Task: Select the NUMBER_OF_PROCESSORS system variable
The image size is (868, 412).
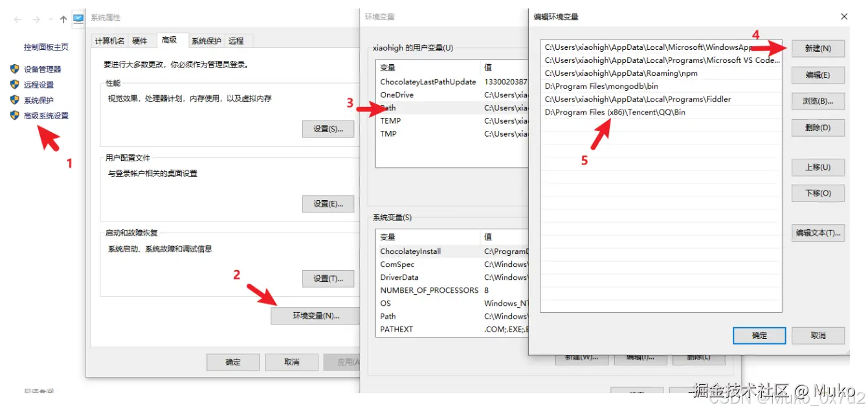Action: 453,290
